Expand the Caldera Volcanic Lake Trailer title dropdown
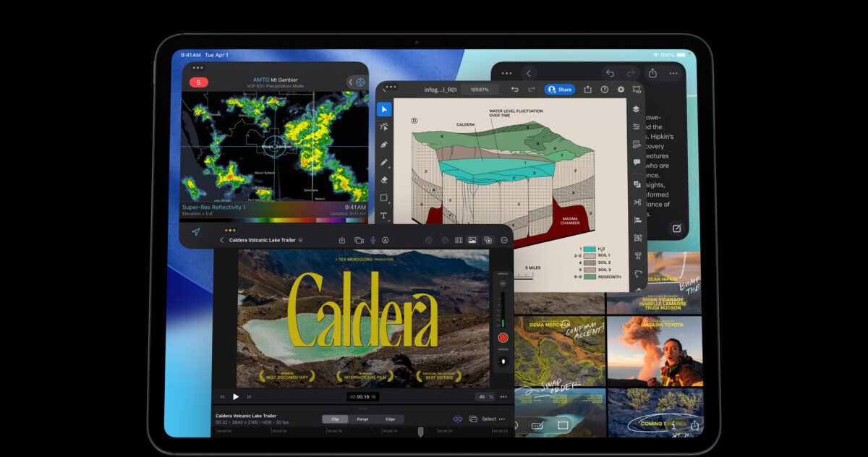868x457 pixels. (x=300, y=240)
